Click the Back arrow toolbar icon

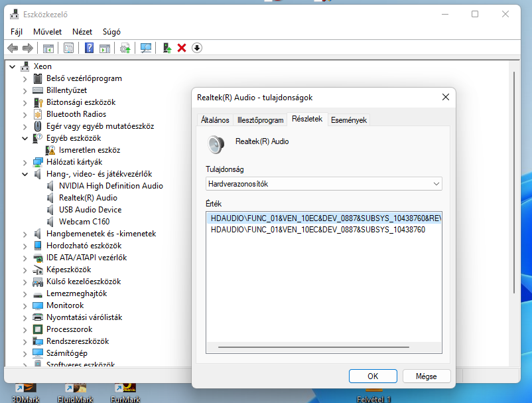[x=13, y=48]
